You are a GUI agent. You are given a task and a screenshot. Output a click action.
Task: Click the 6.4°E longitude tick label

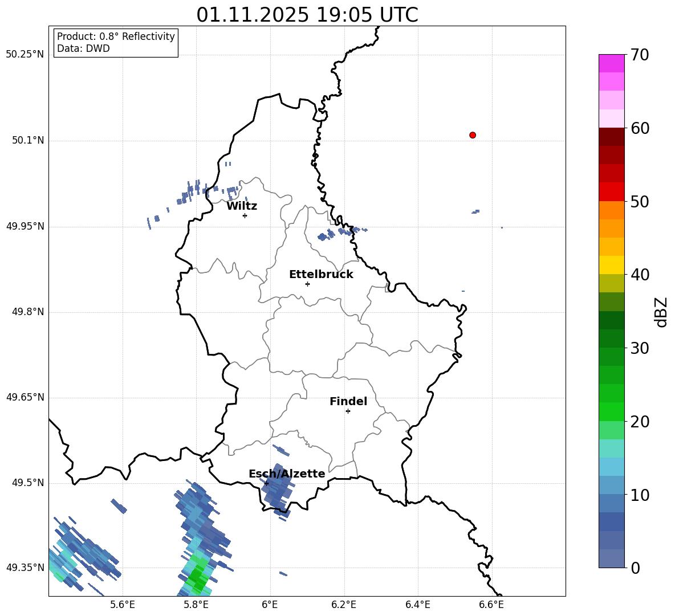coord(417,605)
